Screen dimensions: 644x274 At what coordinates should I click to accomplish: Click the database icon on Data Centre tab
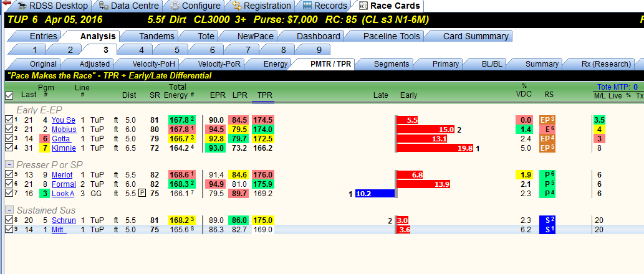[104, 6]
